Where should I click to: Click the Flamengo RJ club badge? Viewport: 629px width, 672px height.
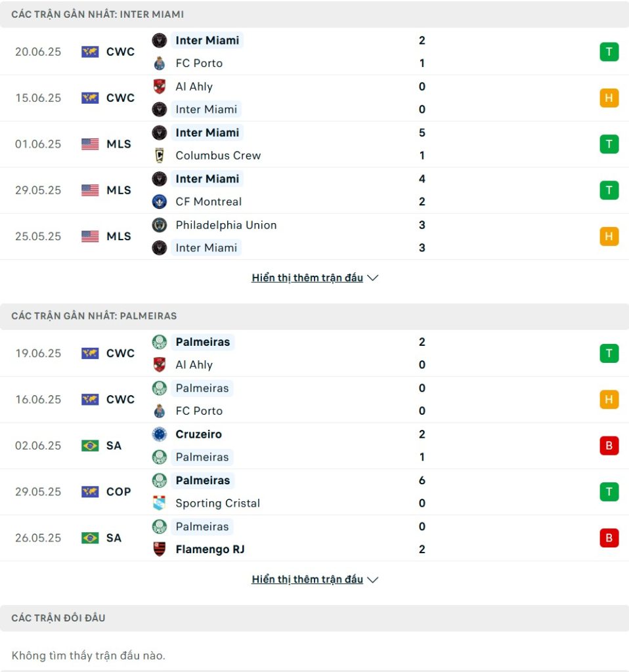coord(159,549)
